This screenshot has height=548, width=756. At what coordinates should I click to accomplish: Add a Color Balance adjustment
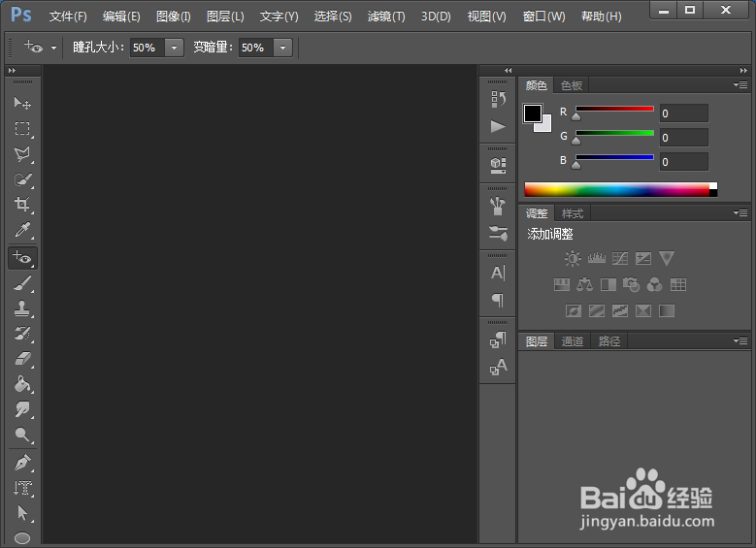tap(585, 285)
